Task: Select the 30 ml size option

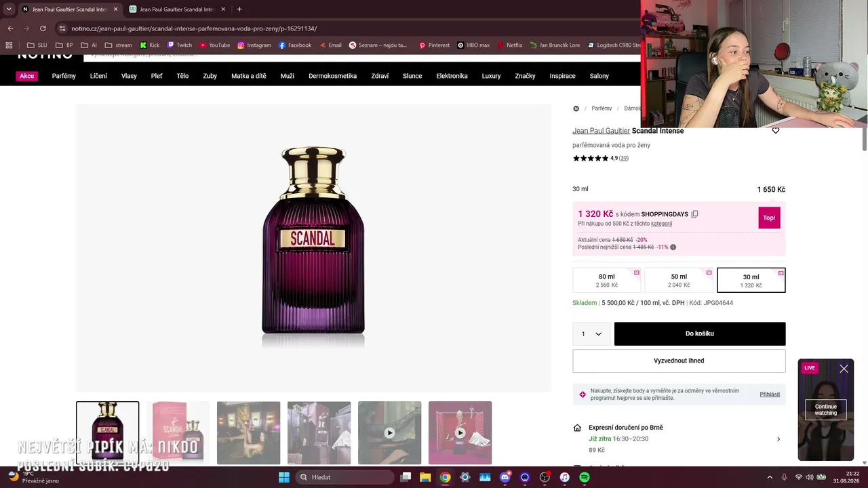Action: click(751, 280)
